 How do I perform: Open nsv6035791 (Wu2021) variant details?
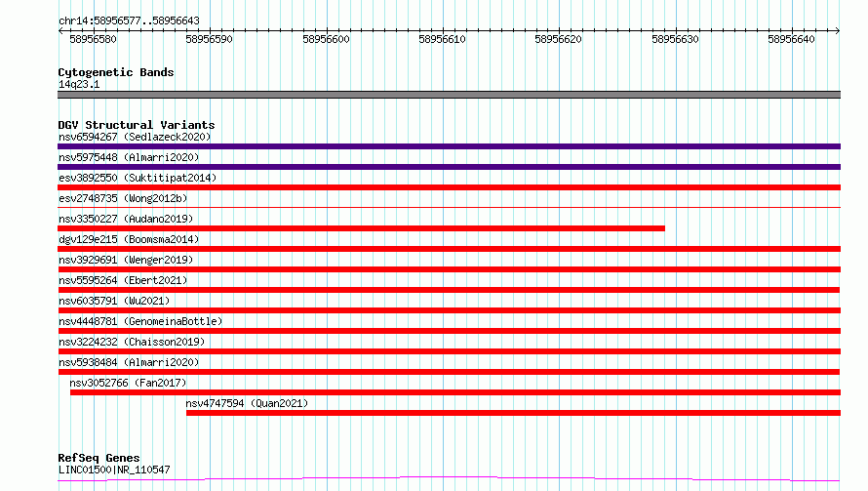(x=114, y=301)
